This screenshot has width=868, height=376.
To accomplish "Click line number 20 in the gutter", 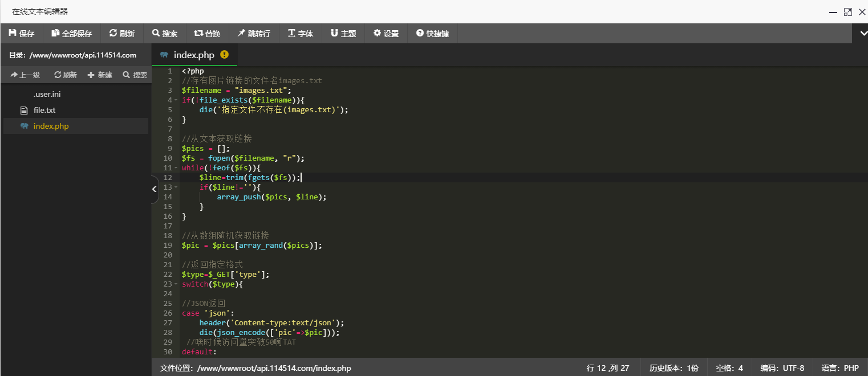I will tap(168, 255).
